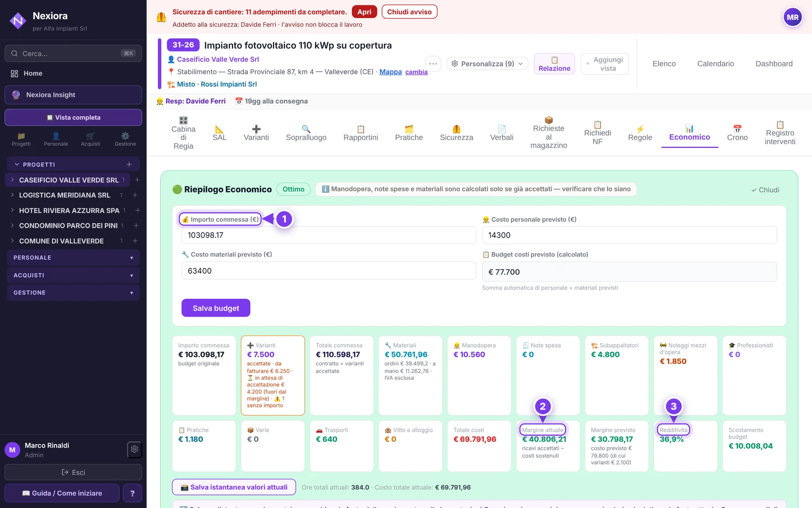Add item to Caseificio Valle Verde Srl row
Screen dimensions: 812x508
click(137, 180)
